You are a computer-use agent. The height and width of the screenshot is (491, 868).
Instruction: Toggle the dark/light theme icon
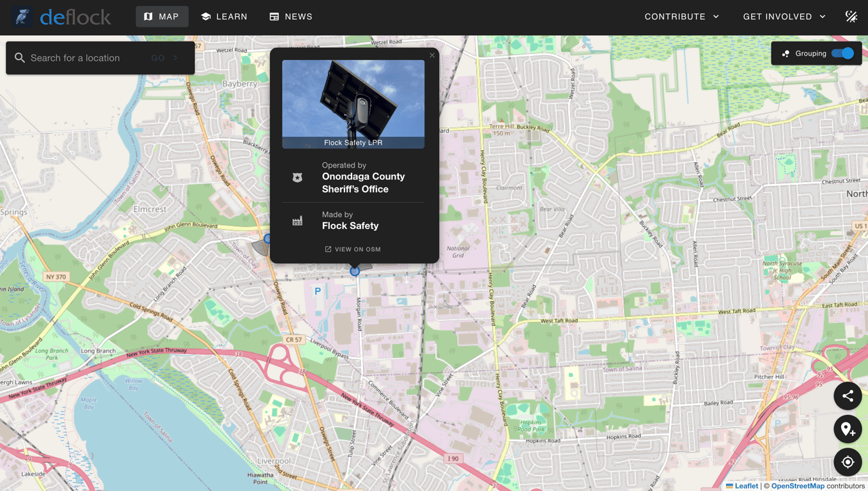pos(851,17)
